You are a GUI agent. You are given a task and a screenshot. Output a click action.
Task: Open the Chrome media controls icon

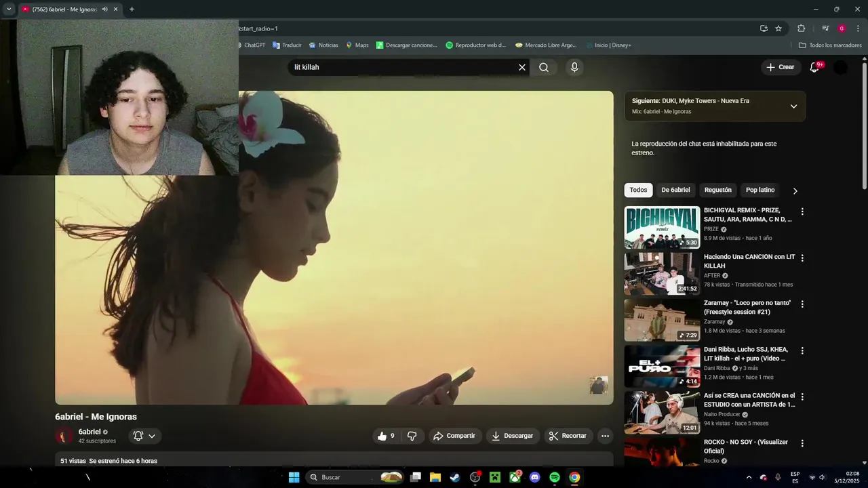click(x=825, y=28)
